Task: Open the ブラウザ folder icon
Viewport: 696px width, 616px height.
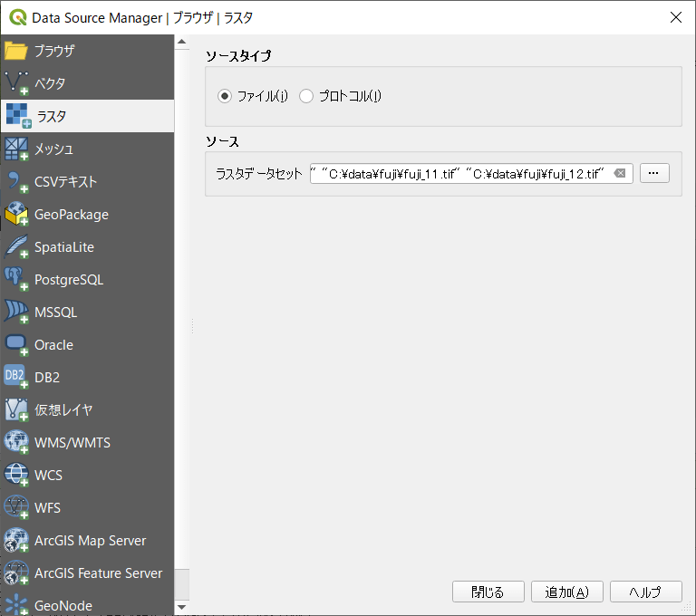Action: [x=16, y=51]
